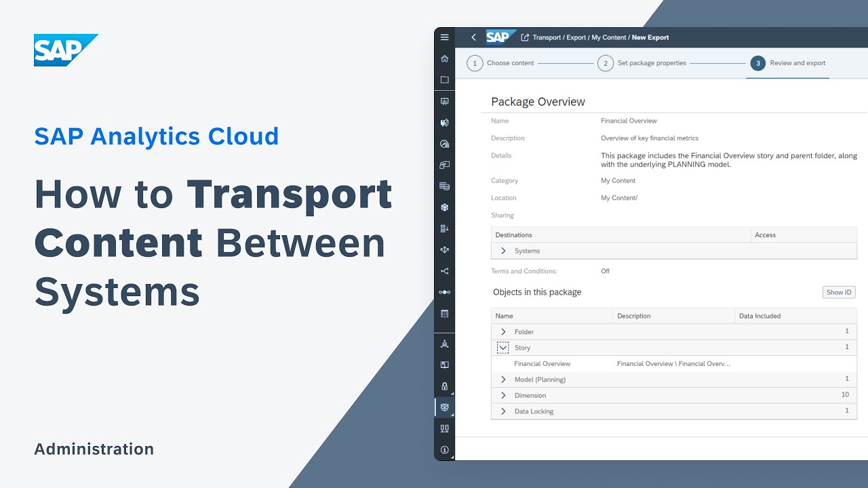Click the Description column header

[x=674, y=316]
